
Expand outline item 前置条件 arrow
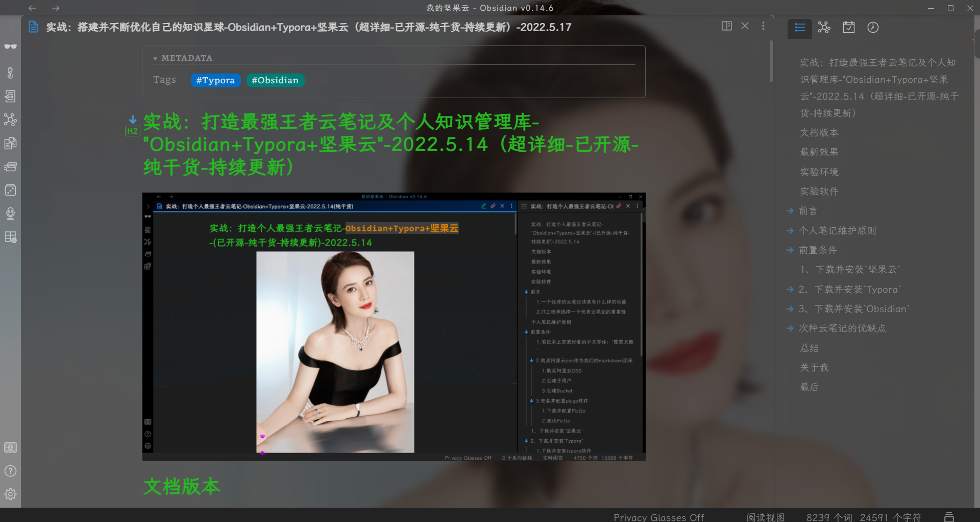[x=790, y=250]
